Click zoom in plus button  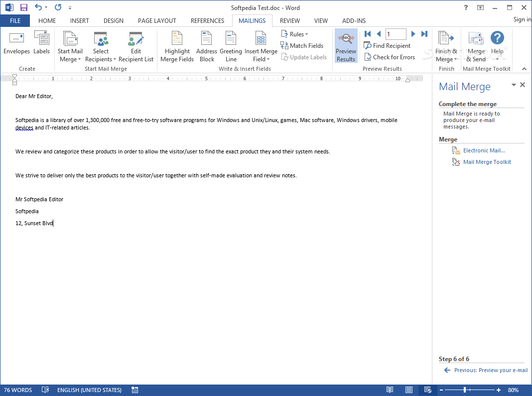(499, 390)
